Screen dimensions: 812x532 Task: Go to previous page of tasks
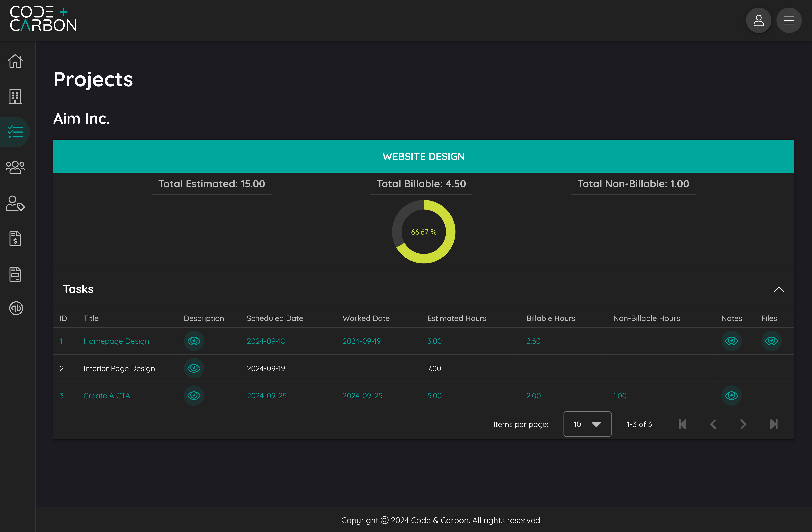click(713, 424)
